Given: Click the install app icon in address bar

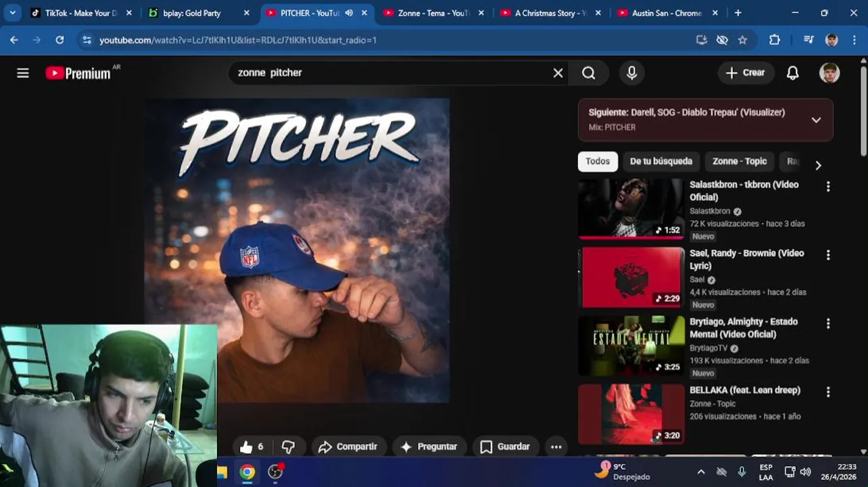Looking at the screenshot, I should click(x=702, y=40).
